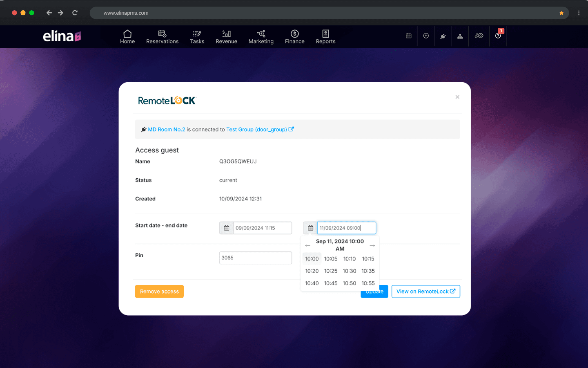The width and height of the screenshot is (588, 368).
Task: Focus the start date input field
Action: tap(263, 228)
